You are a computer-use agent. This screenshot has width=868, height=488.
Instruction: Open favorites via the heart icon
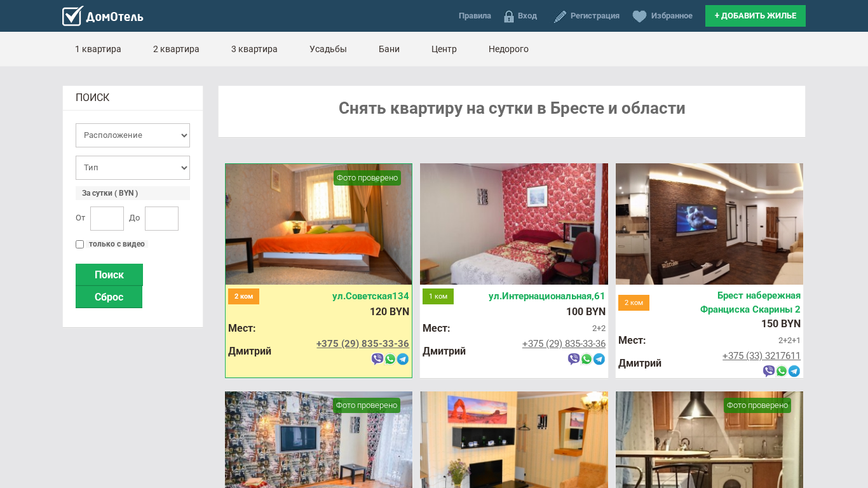click(x=639, y=17)
